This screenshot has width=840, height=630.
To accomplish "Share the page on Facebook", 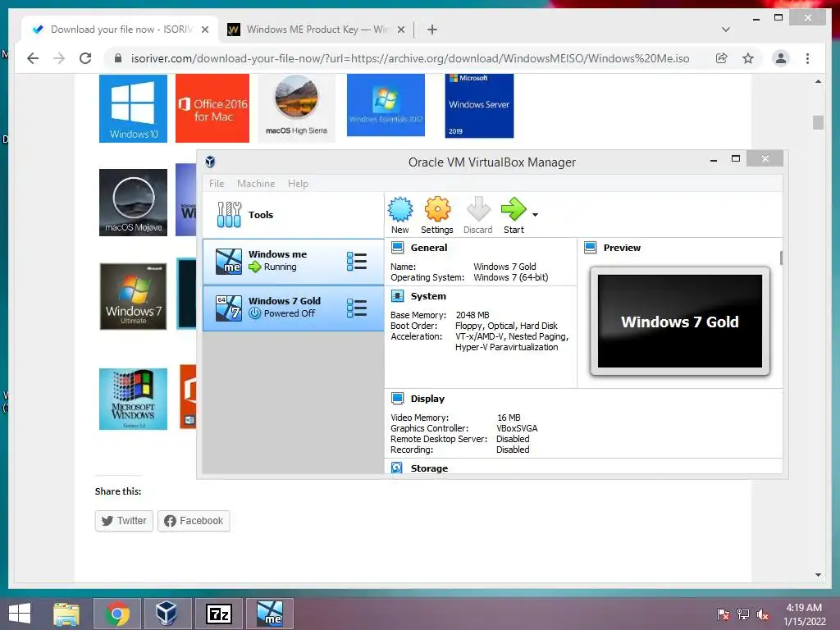I will point(194,521).
